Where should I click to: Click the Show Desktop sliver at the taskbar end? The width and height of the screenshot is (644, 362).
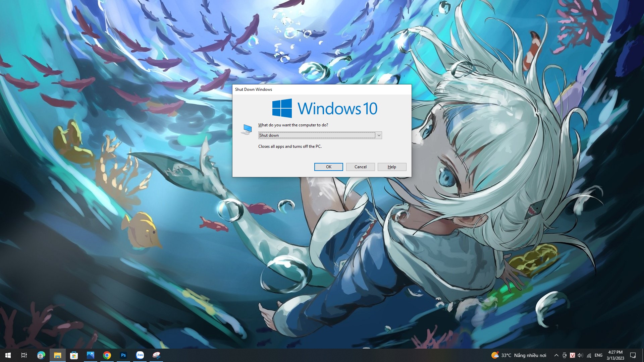(x=643, y=355)
